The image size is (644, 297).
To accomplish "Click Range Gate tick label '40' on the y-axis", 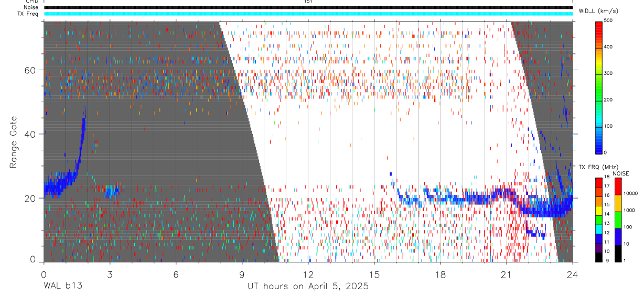I will tap(31, 134).
